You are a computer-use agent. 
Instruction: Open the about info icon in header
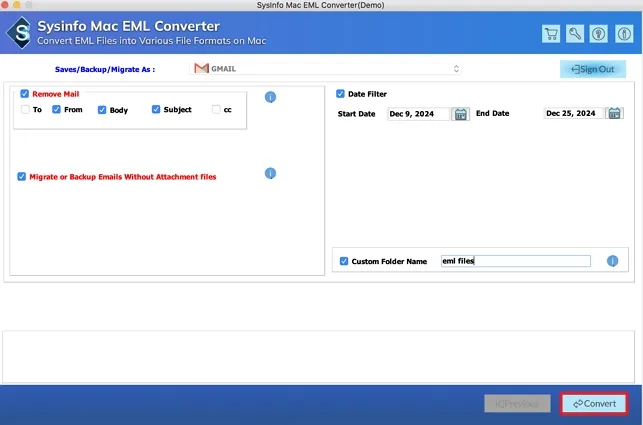point(623,34)
